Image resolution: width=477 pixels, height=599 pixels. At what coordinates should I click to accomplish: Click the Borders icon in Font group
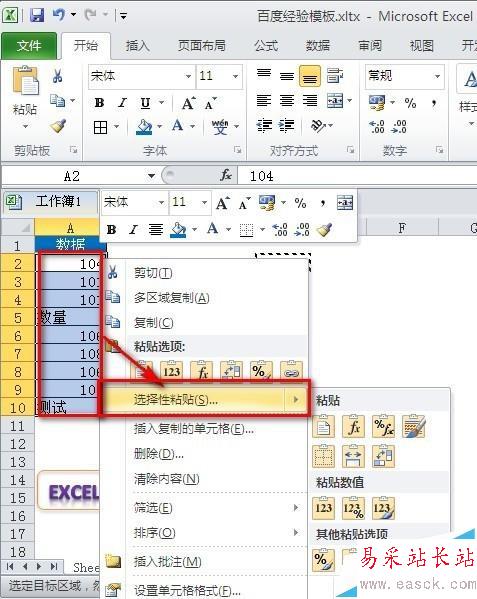[x=100, y=127]
